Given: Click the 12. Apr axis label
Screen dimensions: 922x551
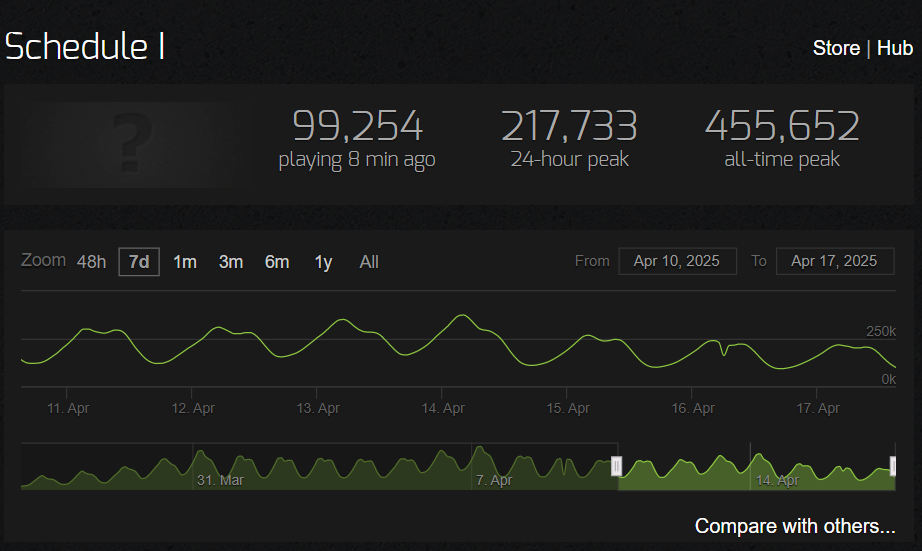Looking at the screenshot, I should point(193,408).
